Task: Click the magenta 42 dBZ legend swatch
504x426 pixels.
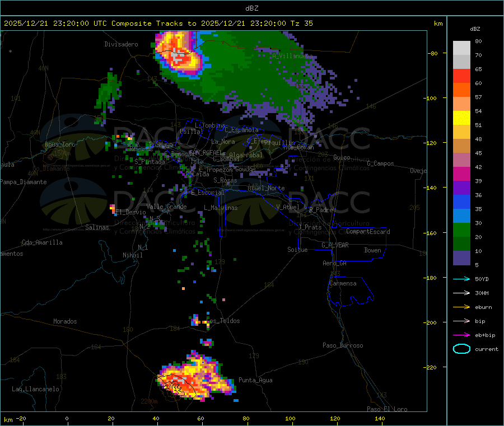Action: tap(461, 174)
